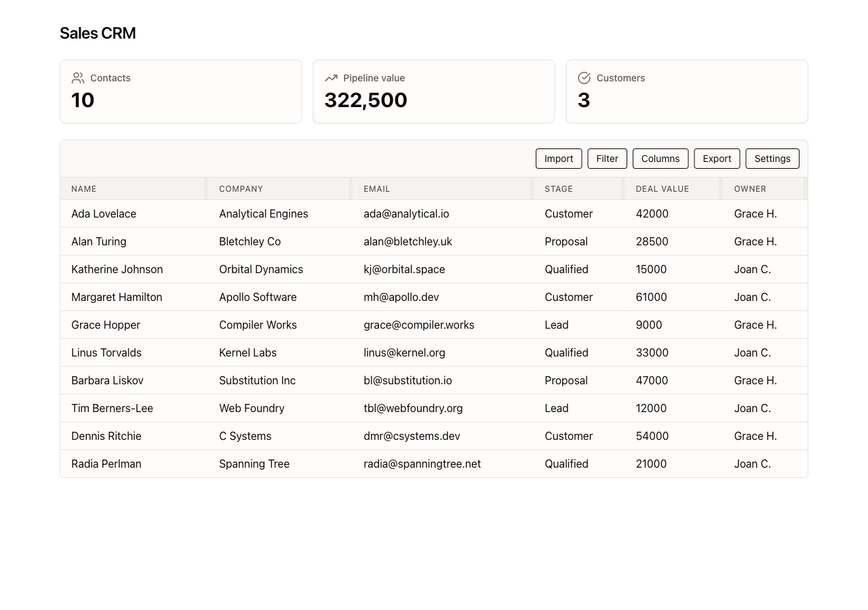
Task: Click the Pipeline value trending arrow icon
Action: pos(331,78)
